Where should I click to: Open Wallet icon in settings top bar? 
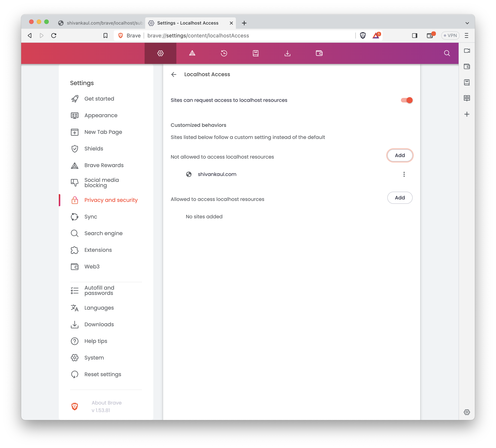click(x=319, y=53)
